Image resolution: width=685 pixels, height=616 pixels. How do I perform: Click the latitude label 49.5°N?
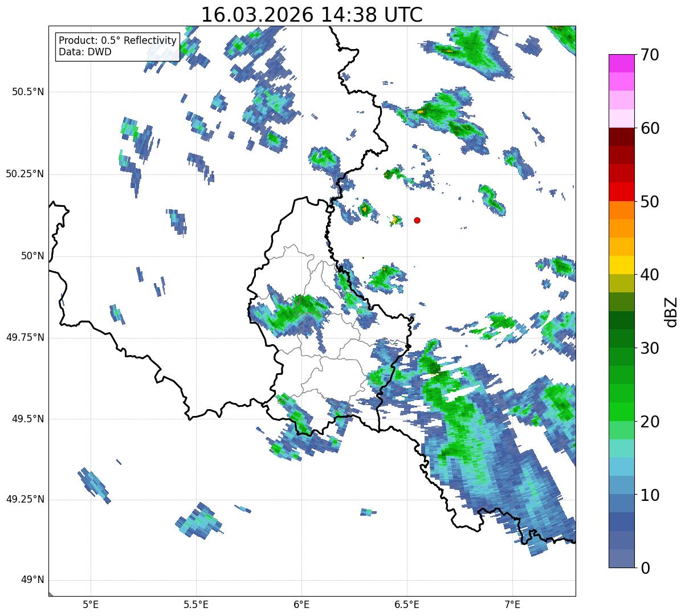tap(28, 419)
